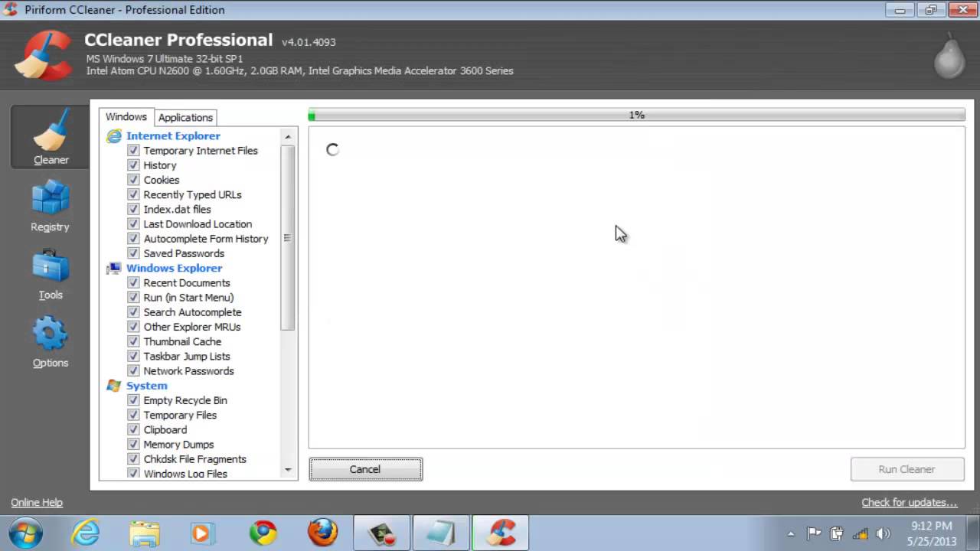The image size is (980, 551).
Task: Click the list scroll up arrow
Action: tap(288, 136)
